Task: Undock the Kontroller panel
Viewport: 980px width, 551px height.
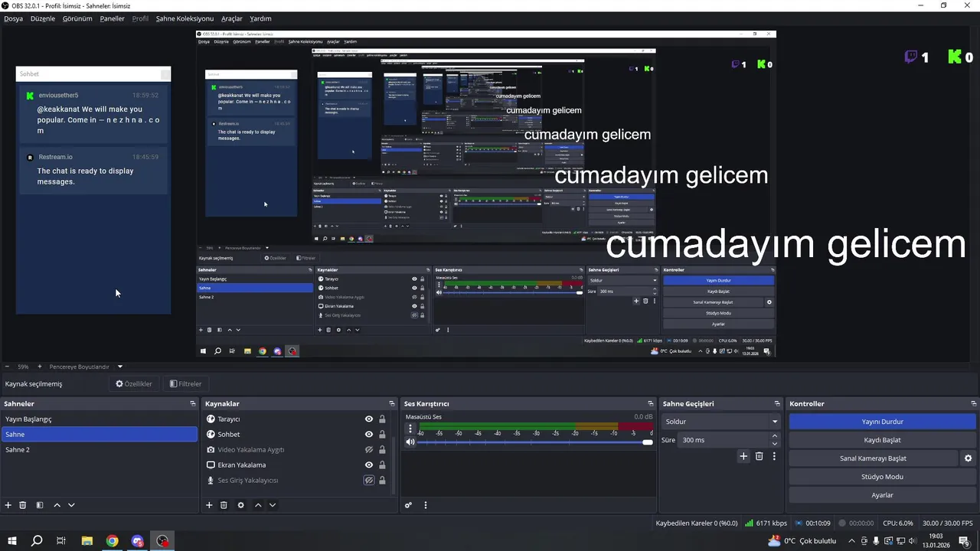Action: coord(974,403)
